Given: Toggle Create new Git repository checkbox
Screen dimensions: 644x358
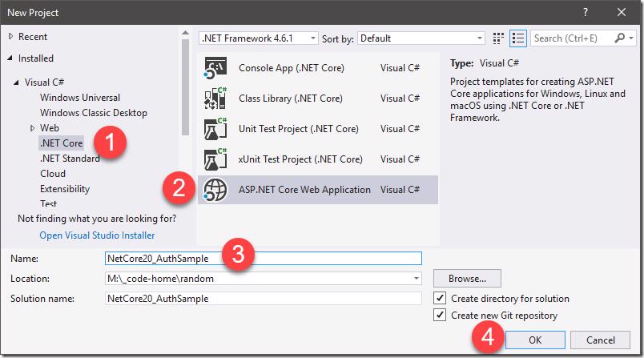Looking at the screenshot, I should pos(440,315).
